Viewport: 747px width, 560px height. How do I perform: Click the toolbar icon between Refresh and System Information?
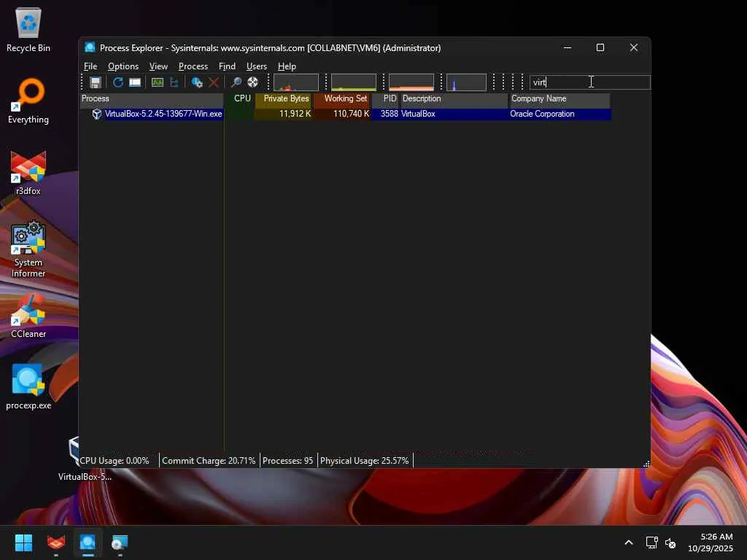[x=135, y=82]
